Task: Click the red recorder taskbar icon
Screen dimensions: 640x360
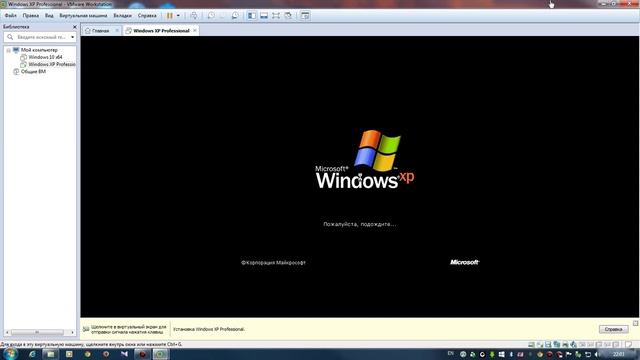Action: point(142,354)
